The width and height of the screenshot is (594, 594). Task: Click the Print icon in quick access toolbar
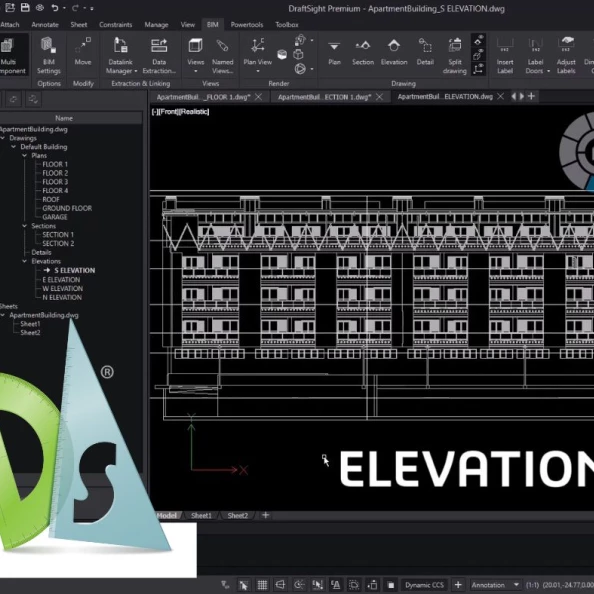(x=40, y=8)
